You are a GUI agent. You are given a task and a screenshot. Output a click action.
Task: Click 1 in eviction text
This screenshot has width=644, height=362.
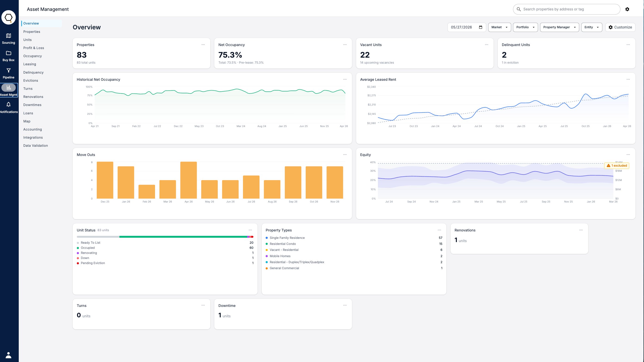510,63
